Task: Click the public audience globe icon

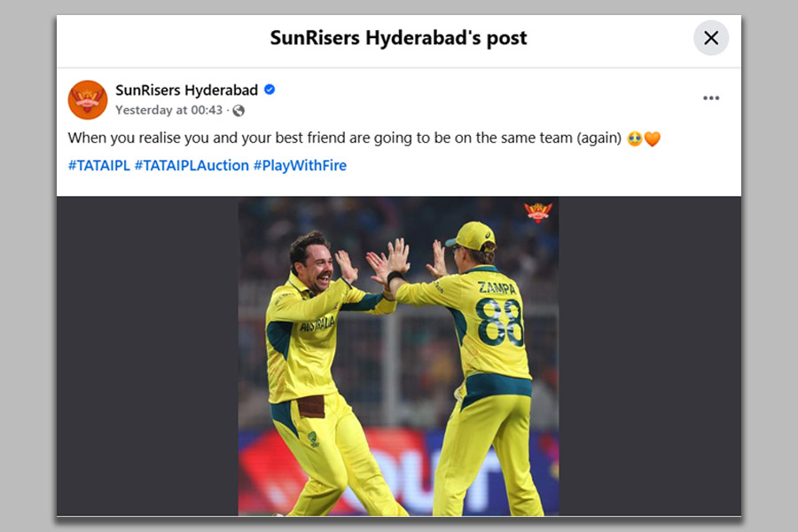Action: coord(239,111)
